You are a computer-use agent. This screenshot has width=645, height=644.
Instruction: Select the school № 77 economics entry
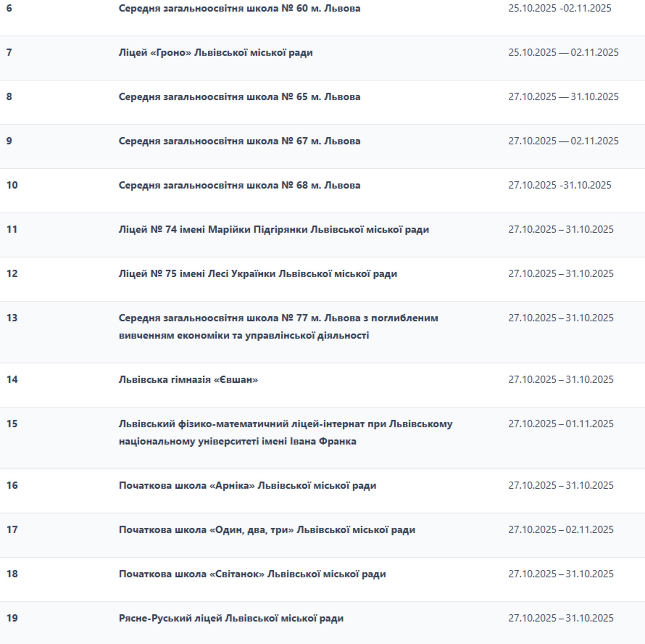point(278,326)
